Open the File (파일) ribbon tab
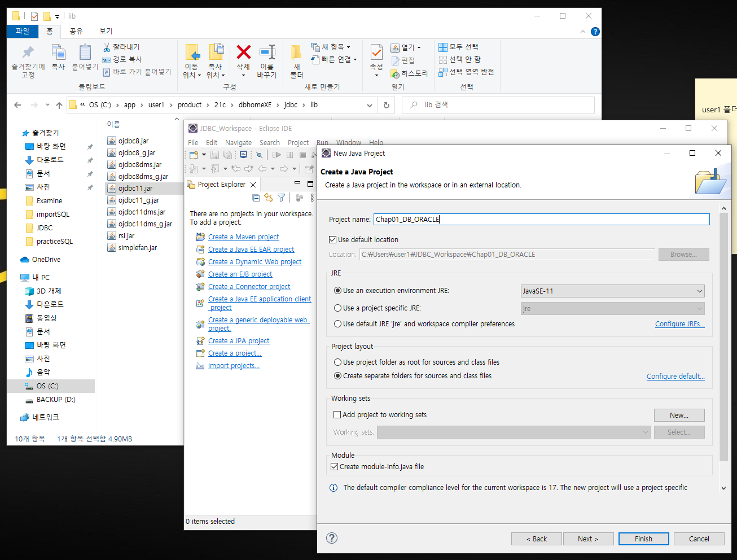 click(x=23, y=31)
